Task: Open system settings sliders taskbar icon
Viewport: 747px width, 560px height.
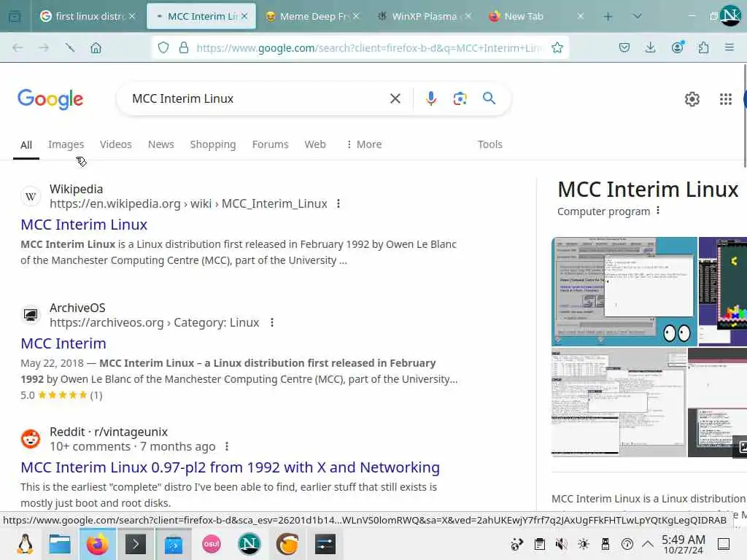Action: (x=325, y=544)
